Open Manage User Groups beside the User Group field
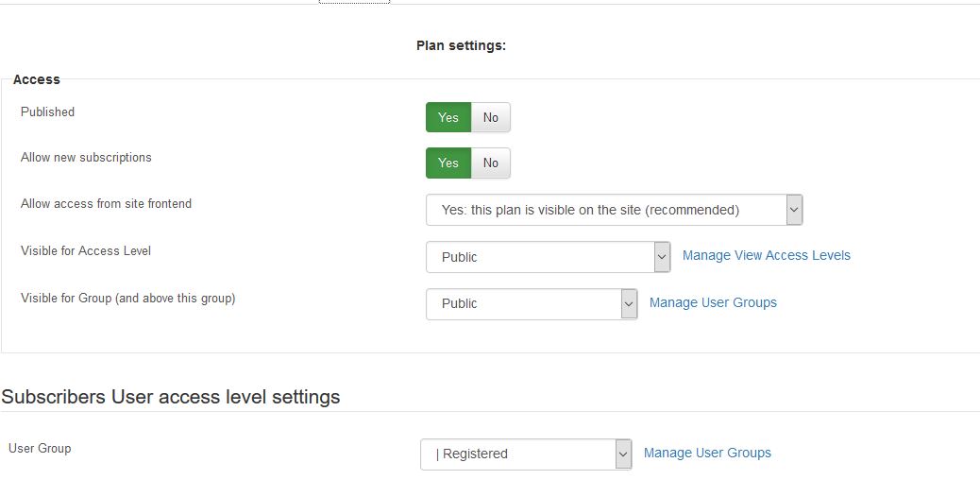980x497 pixels. coord(707,453)
